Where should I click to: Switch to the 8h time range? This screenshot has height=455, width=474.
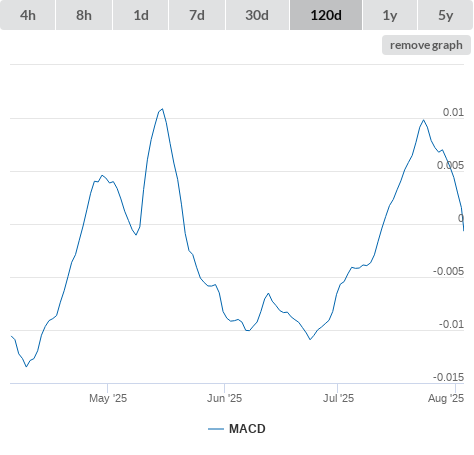coord(84,15)
